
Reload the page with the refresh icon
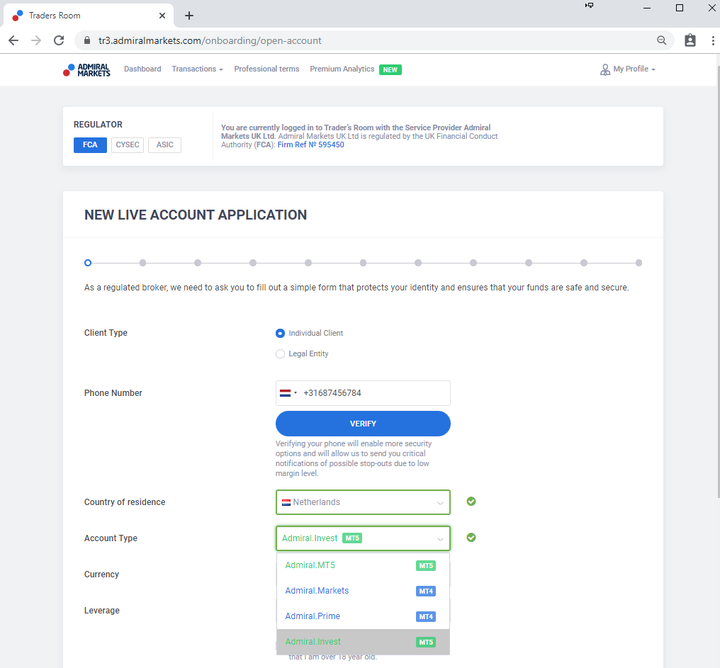pyautogui.click(x=59, y=40)
